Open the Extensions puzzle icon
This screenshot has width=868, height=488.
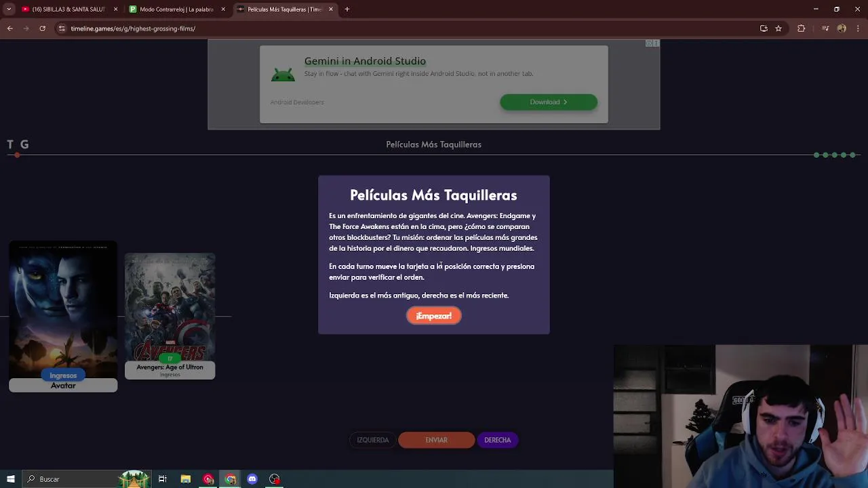[802, 28]
